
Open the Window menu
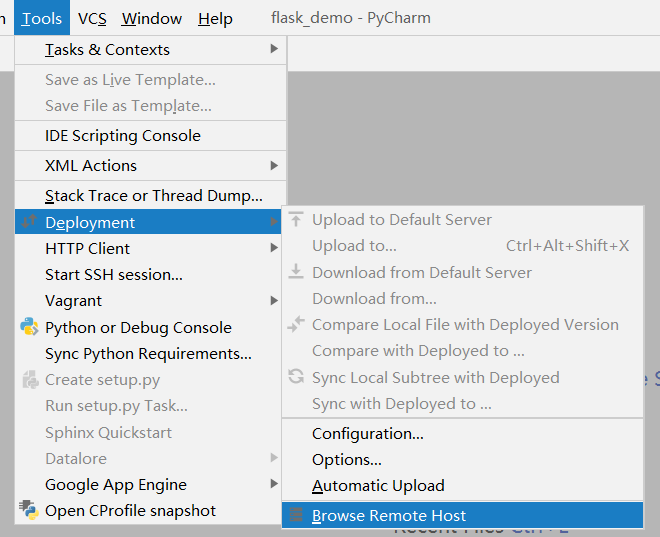point(152,19)
